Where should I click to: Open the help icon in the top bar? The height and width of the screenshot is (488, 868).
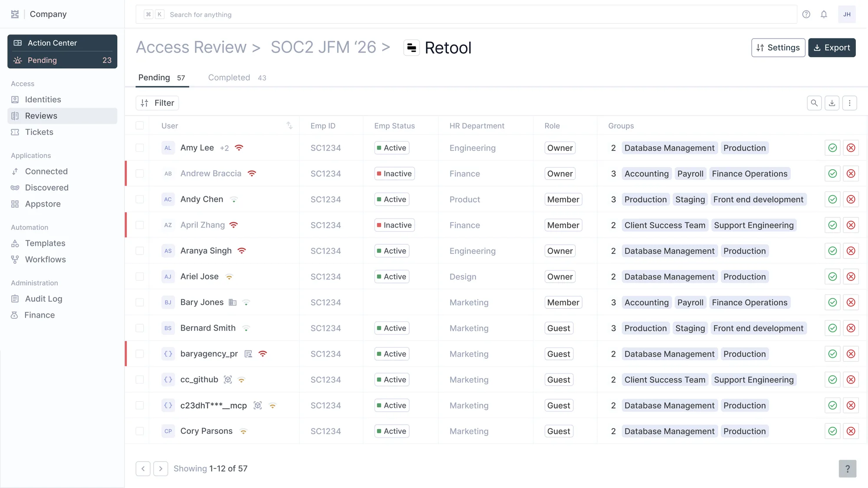806,14
